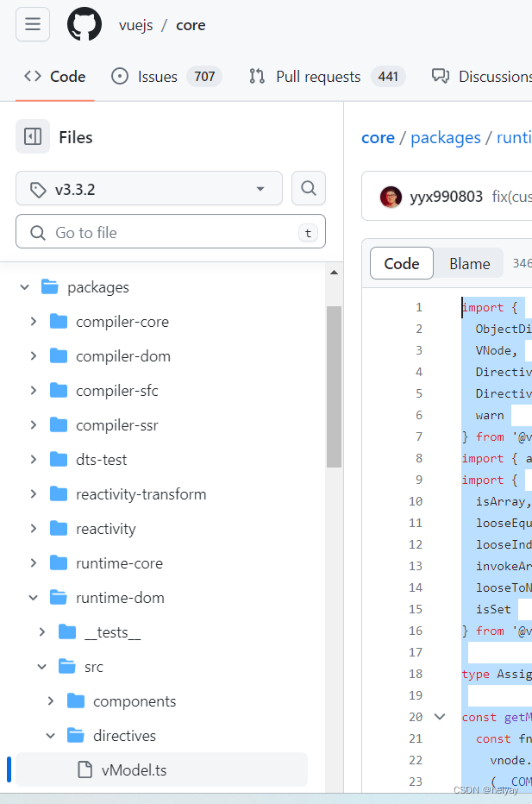The image size is (532, 804).
Task: Collapse the Files side panel icon
Action: tap(33, 136)
